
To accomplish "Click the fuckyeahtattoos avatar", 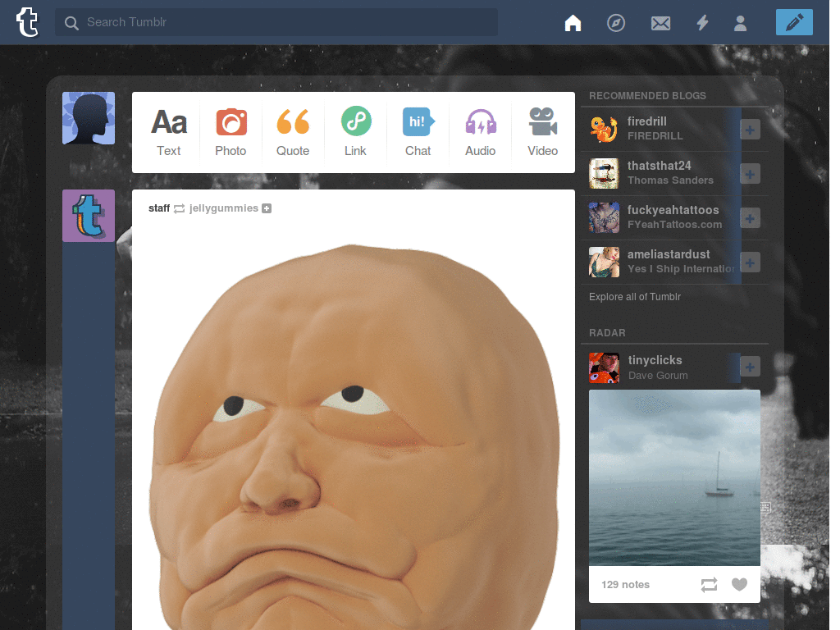I will pos(604,217).
